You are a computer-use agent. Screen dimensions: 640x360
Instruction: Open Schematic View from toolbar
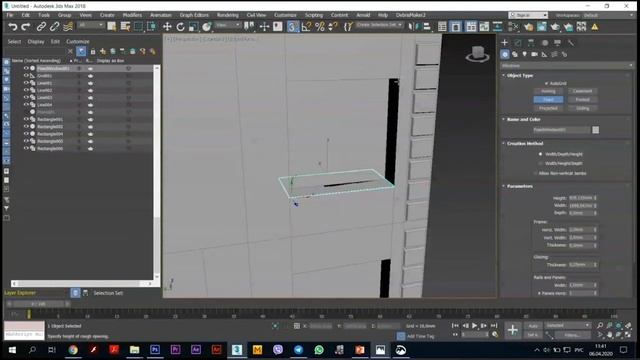click(498, 27)
